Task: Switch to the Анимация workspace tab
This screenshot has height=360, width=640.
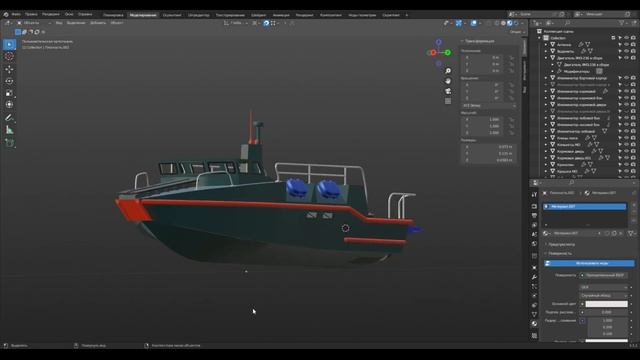Action: tap(281, 15)
